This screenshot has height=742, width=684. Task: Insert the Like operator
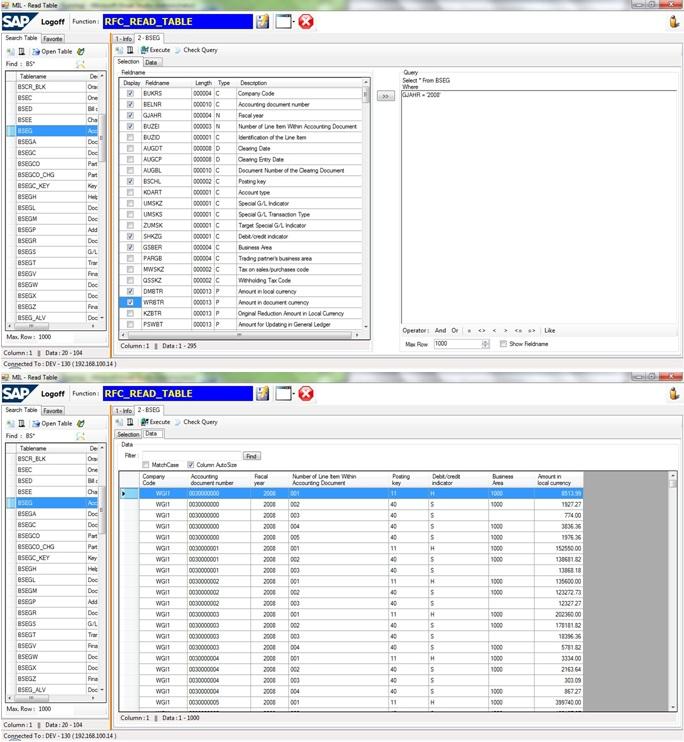click(x=550, y=330)
